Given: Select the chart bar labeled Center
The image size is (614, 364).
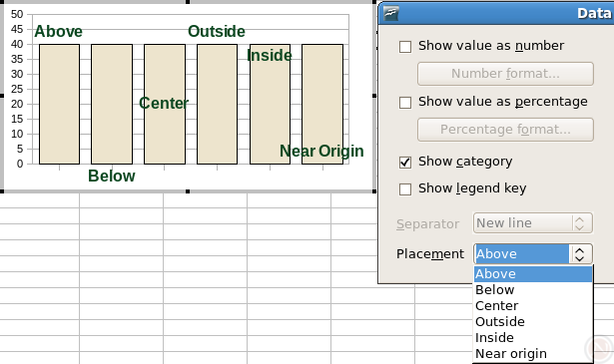Looking at the screenshot, I should point(165,104).
